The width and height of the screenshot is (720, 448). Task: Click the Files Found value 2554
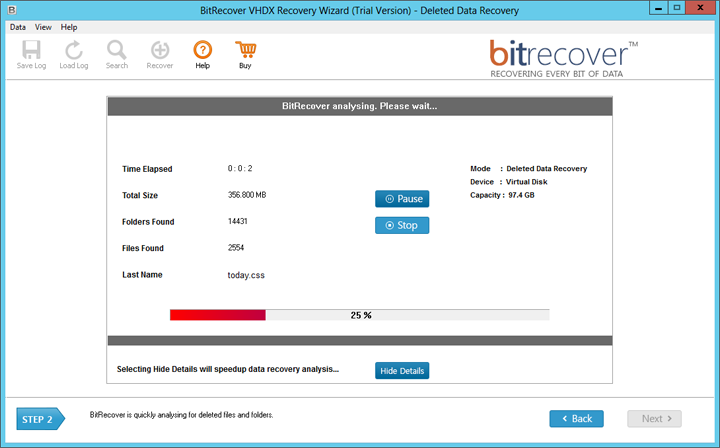click(x=236, y=248)
